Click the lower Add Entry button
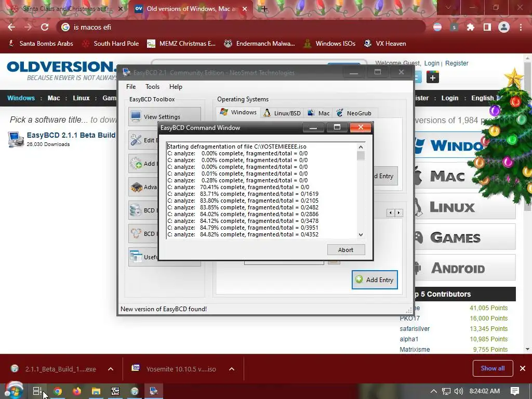532x399 pixels. pos(375,280)
